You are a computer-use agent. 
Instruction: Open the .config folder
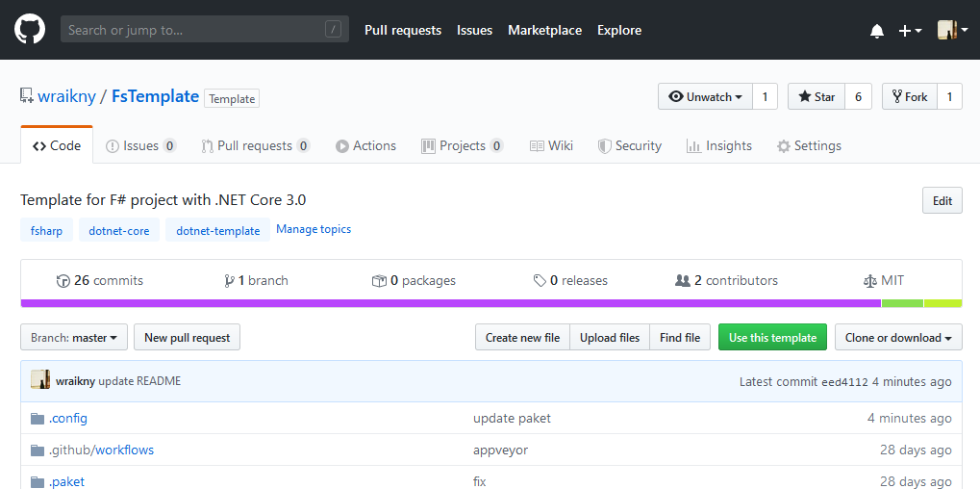[68, 418]
